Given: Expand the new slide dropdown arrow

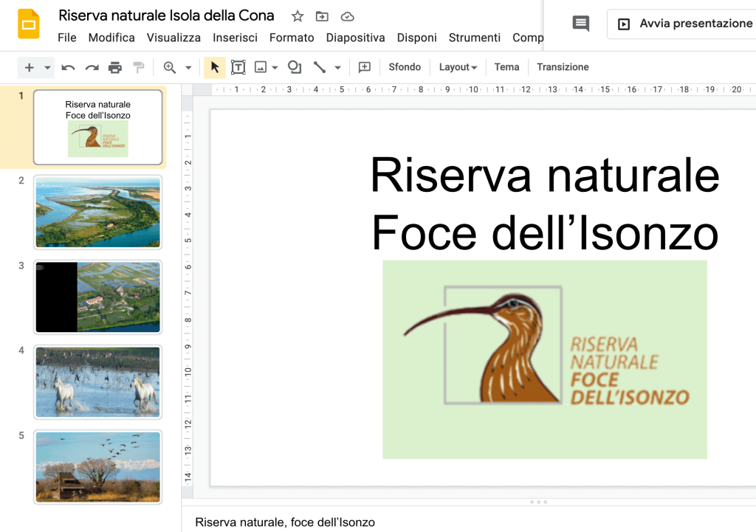Looking at the screenshot, I should pos(48,67).
